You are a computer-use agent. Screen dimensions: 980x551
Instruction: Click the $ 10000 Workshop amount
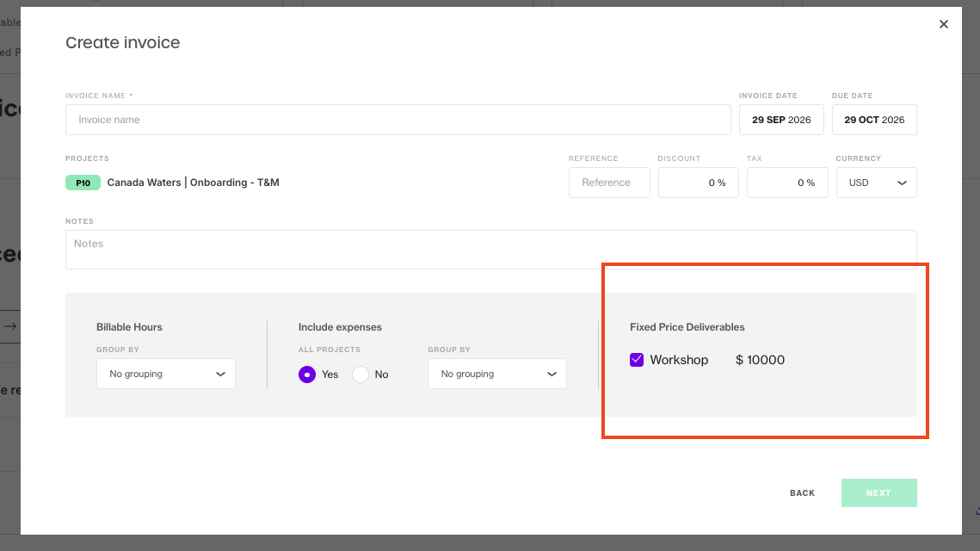[x=760, y=360]
